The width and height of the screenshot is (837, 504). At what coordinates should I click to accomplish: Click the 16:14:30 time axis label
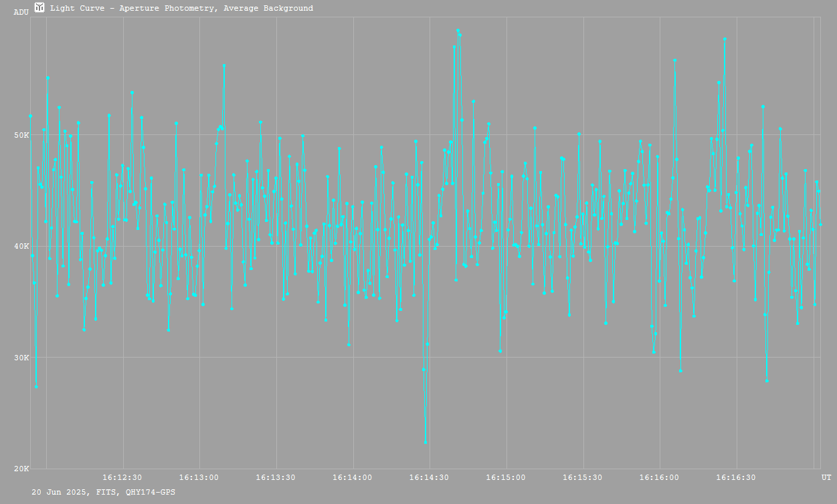pos(430,477)
